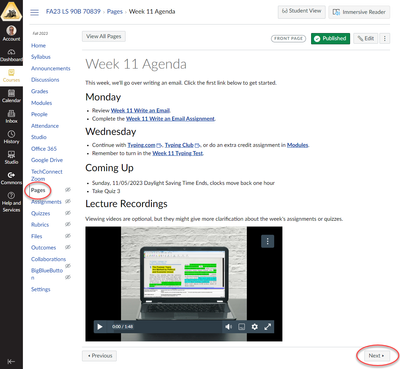
Task: Open Grades in course menu
Action: coord(39,91)
